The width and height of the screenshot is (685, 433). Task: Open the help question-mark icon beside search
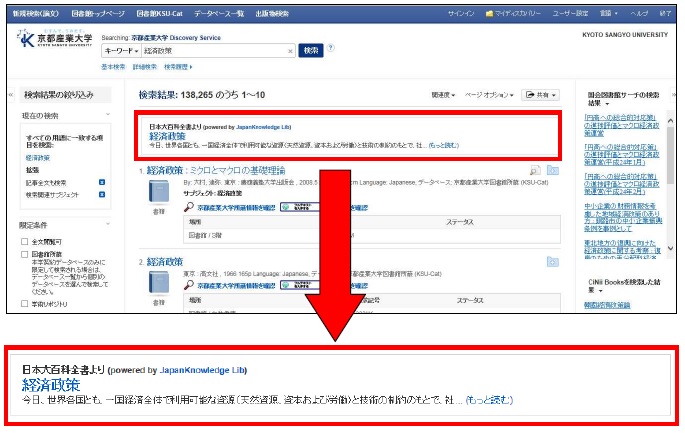pyautogui.click(x=331, y=48)
